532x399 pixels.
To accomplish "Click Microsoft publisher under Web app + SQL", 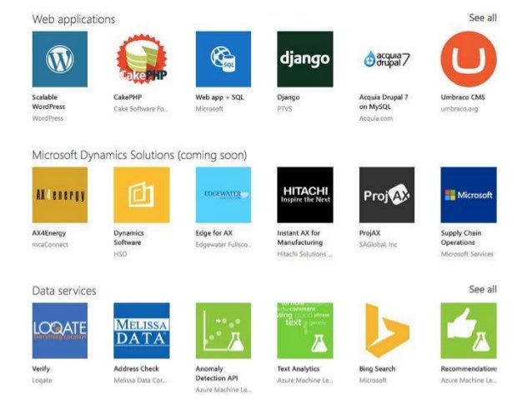I will [x=209, y=109].
